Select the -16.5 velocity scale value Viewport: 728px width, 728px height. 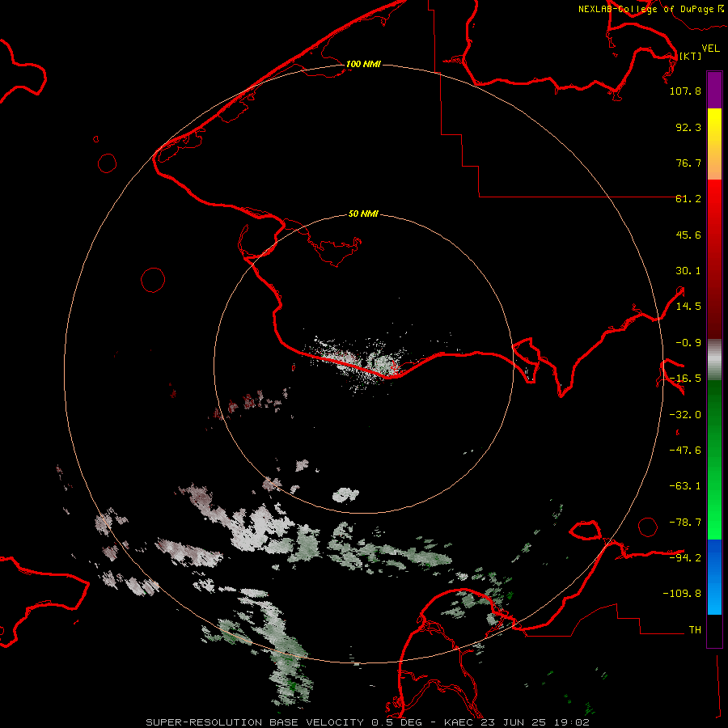pos(685,379)
